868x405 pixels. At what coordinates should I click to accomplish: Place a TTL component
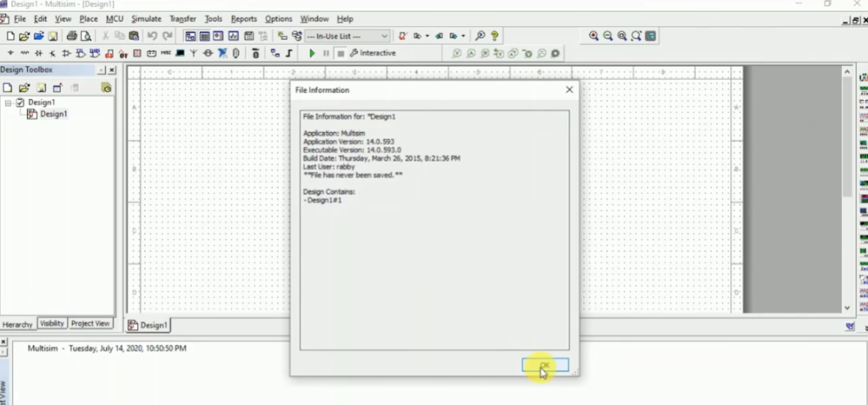tap(81, 53)
